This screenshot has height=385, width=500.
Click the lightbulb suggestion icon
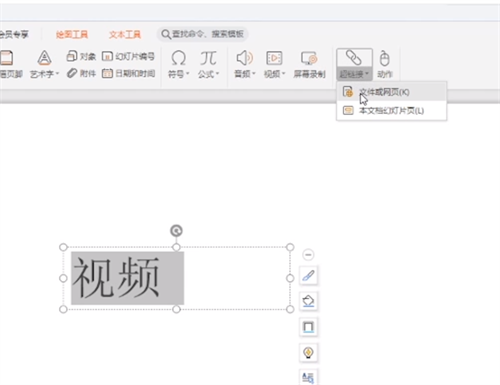[x=308, y=352]
